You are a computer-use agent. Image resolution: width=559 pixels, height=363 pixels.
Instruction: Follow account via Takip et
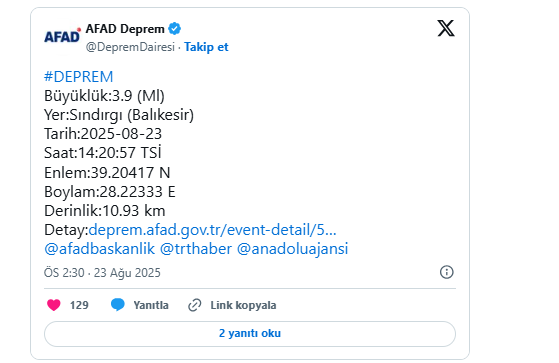(x=206, y=47)
